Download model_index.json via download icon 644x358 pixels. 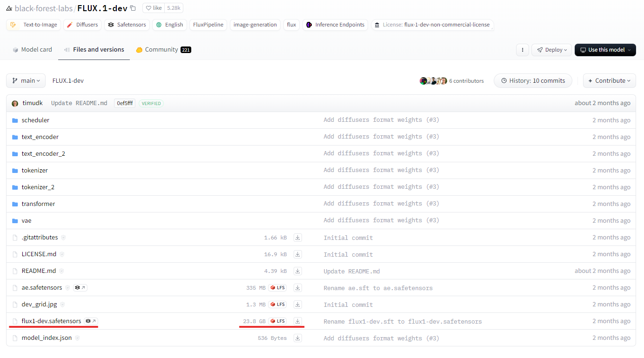298,338
